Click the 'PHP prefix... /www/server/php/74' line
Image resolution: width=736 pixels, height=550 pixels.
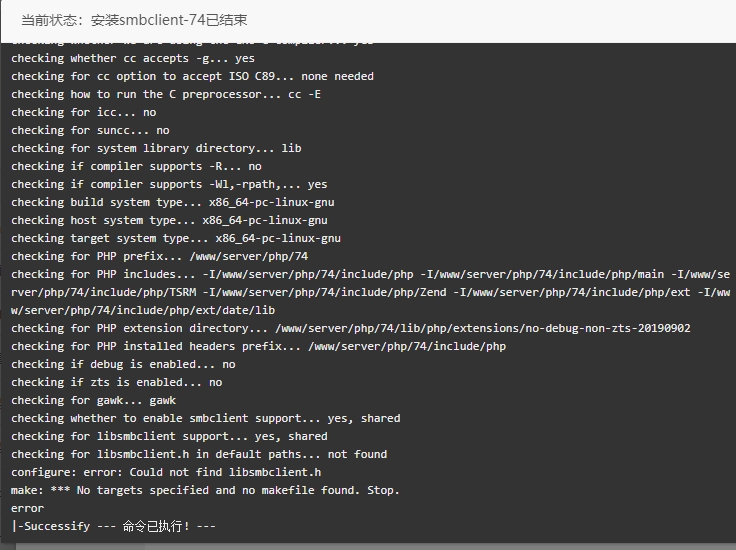pos(160,256)
